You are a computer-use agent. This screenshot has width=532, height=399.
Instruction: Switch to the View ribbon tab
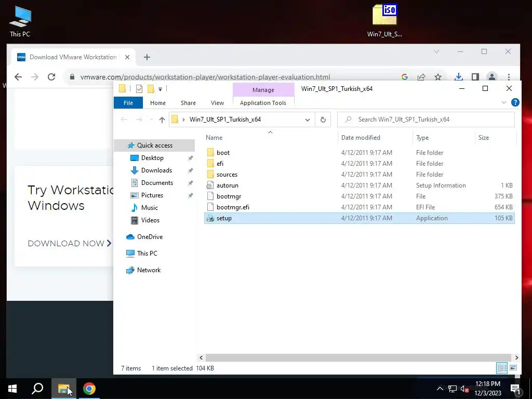218,103
